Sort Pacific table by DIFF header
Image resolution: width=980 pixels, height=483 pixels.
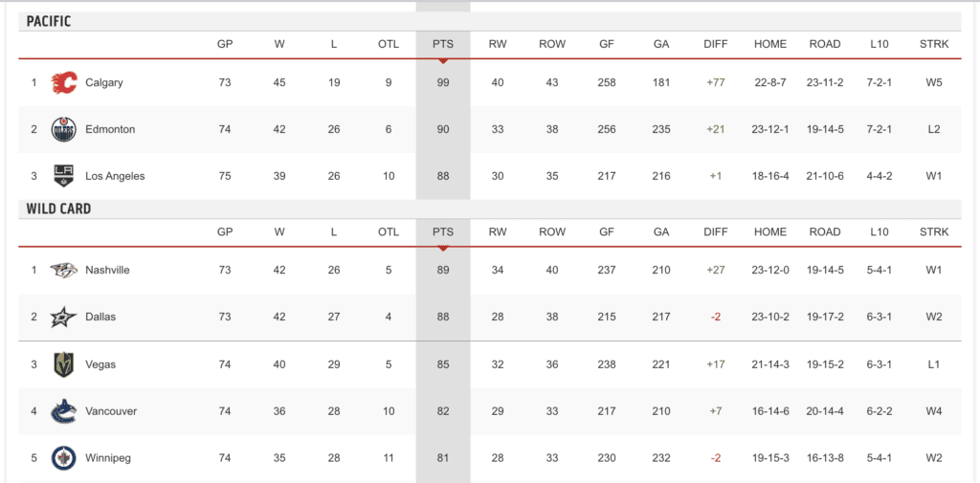click(716, 44)
